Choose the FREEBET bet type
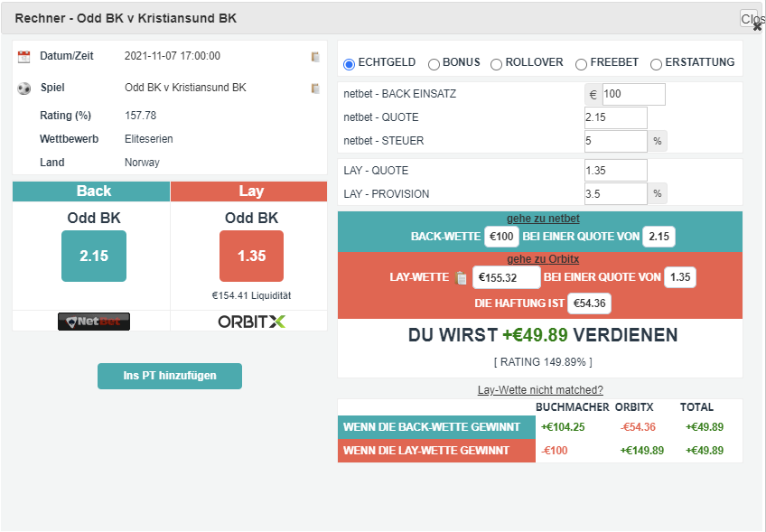This screenshot has width=766, height=532. click(x=581, y=64)
